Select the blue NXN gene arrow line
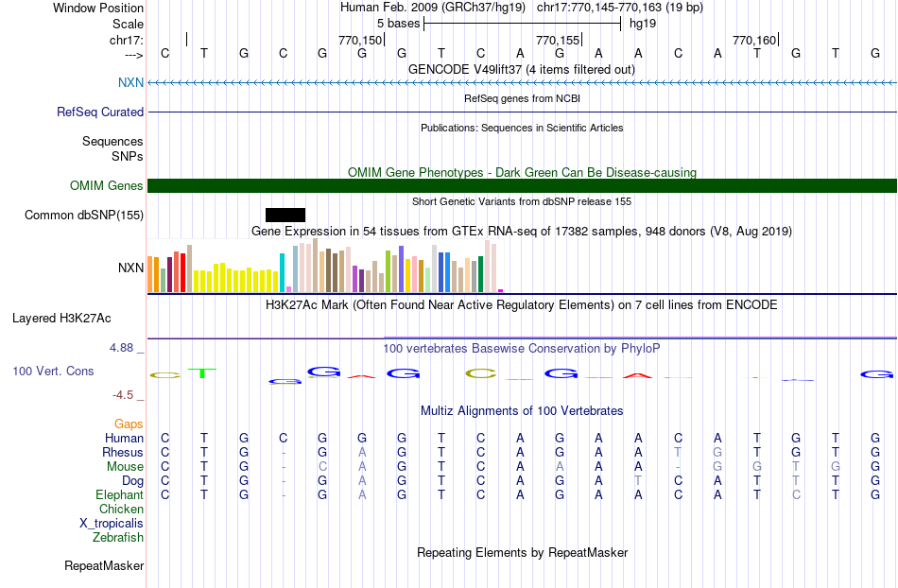Image resolution: width=898 pixels, height=588 pixels. coord(522,83)
